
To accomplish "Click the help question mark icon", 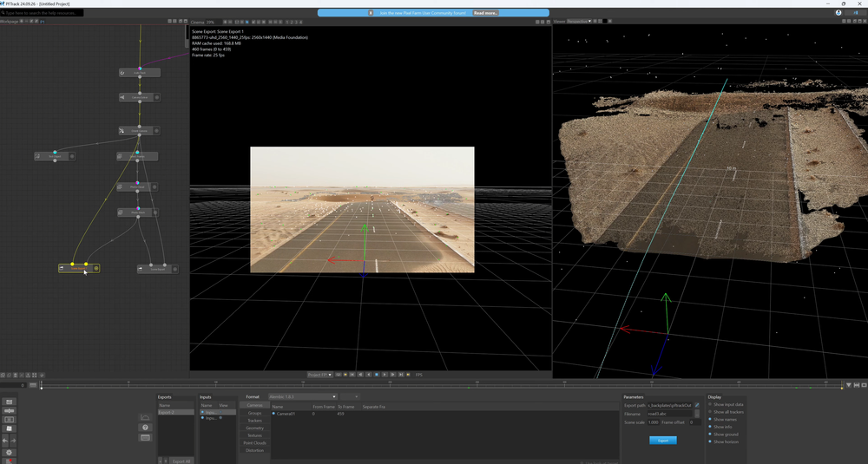I will [x=145, y=428].
